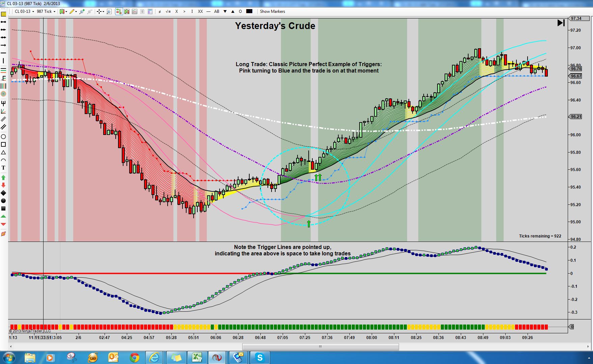Click the dash line toolbar button
This screenshot has height=364, width=593.
point(208,11)
